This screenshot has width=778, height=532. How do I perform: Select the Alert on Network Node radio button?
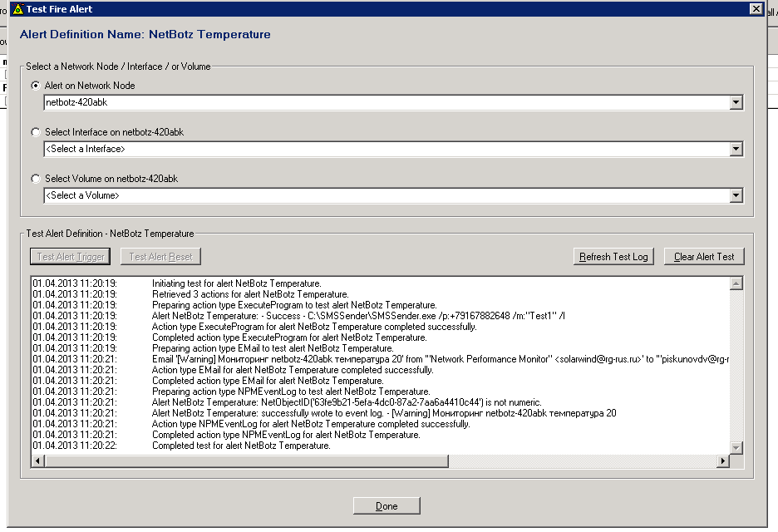(36, 86)
